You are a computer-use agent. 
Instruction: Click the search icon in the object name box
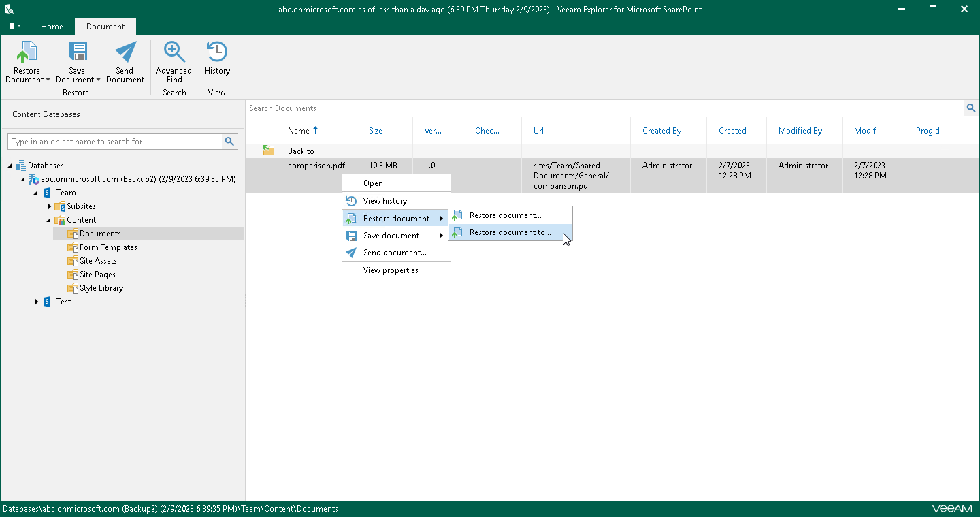pyautogui.click(x=230, y=141)
